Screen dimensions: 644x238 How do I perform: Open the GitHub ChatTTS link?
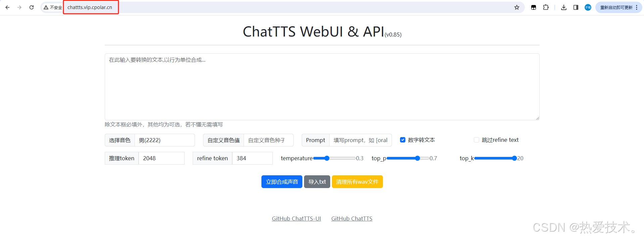tap(352, 219)
